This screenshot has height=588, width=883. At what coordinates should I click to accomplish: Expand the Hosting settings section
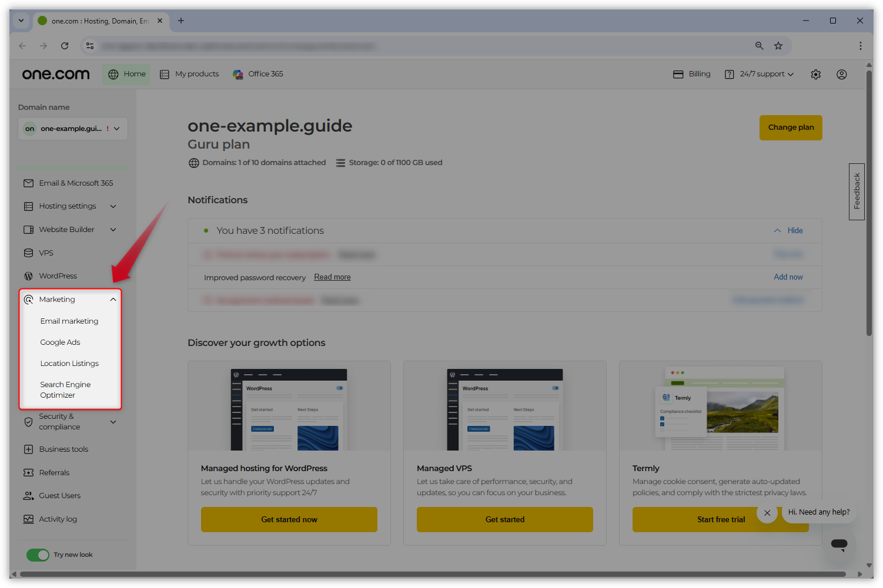coord(113,206)
